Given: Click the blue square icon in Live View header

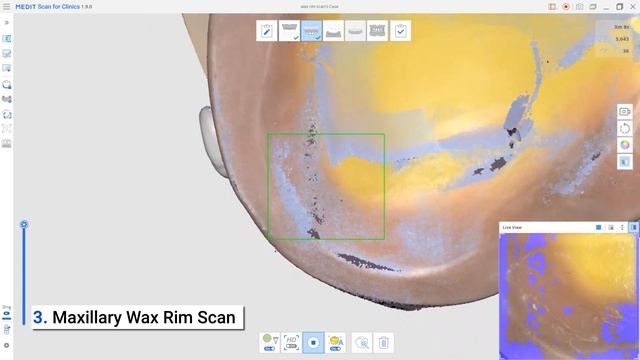Looking at the screenshot, I should 599,227.
